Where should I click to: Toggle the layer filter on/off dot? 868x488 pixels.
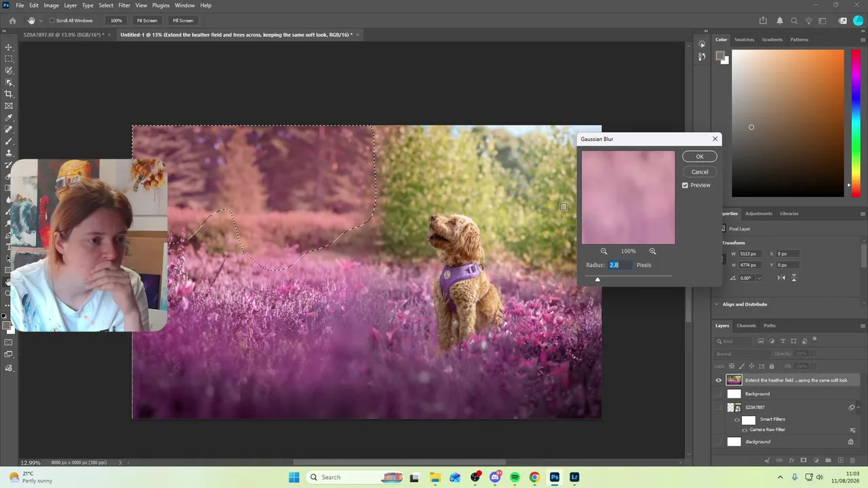pos(814,340)
